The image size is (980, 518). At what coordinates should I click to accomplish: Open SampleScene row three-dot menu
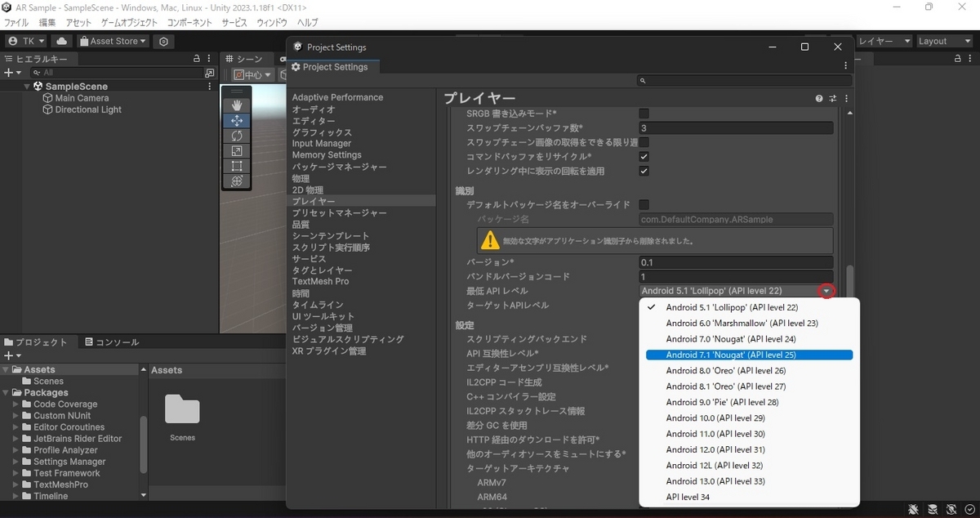click(x=210, y=86)
